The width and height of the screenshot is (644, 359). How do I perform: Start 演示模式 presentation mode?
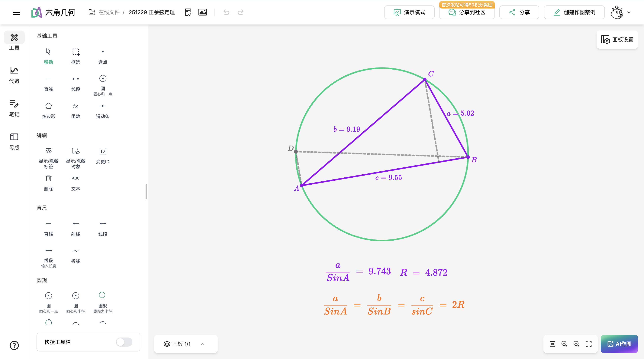pyautogui.click(x=409, y=12)
